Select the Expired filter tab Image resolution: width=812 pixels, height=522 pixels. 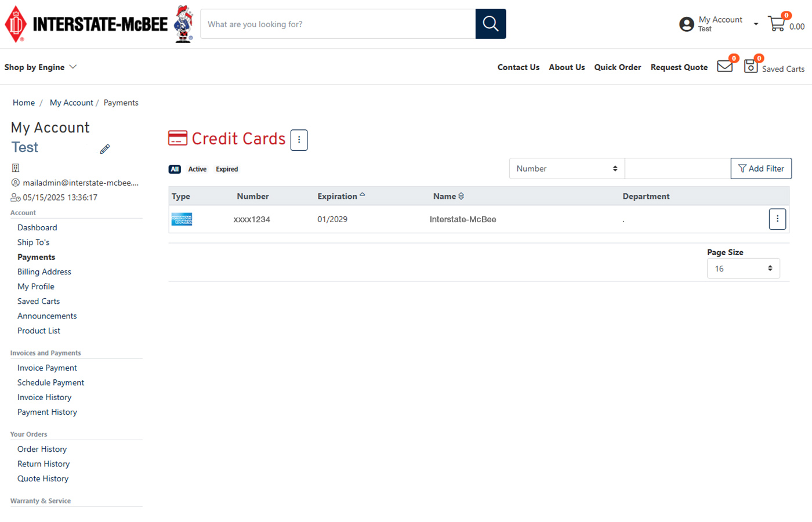point(227,169)
